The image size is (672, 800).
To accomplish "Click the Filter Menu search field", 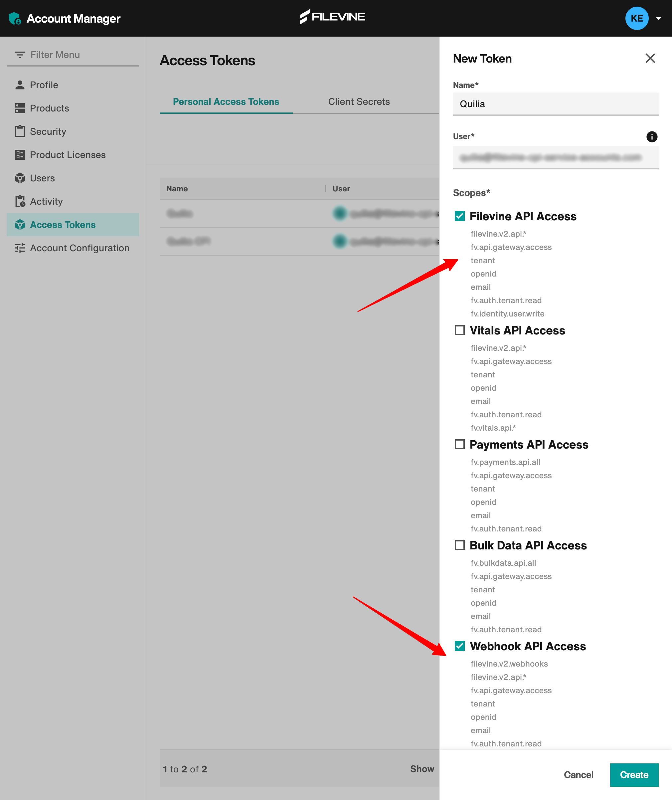I will [73, 55].
